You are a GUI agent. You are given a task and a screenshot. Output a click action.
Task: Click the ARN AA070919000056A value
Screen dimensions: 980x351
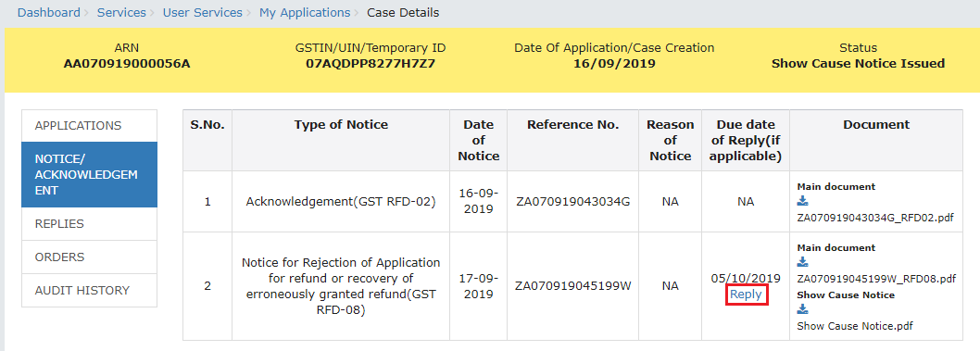[127, 64]
